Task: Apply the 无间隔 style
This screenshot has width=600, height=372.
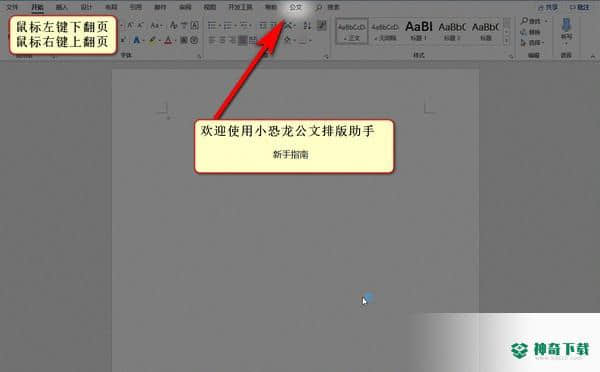Action: 385,31
